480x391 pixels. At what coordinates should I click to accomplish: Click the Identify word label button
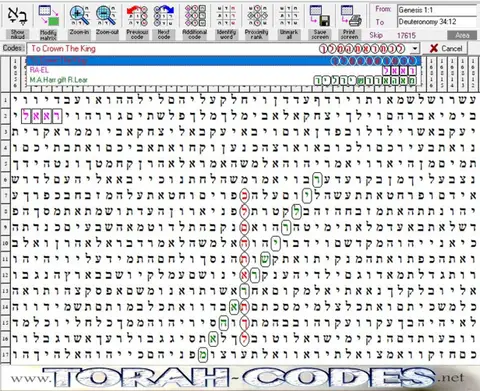click(x=226, y=34)
